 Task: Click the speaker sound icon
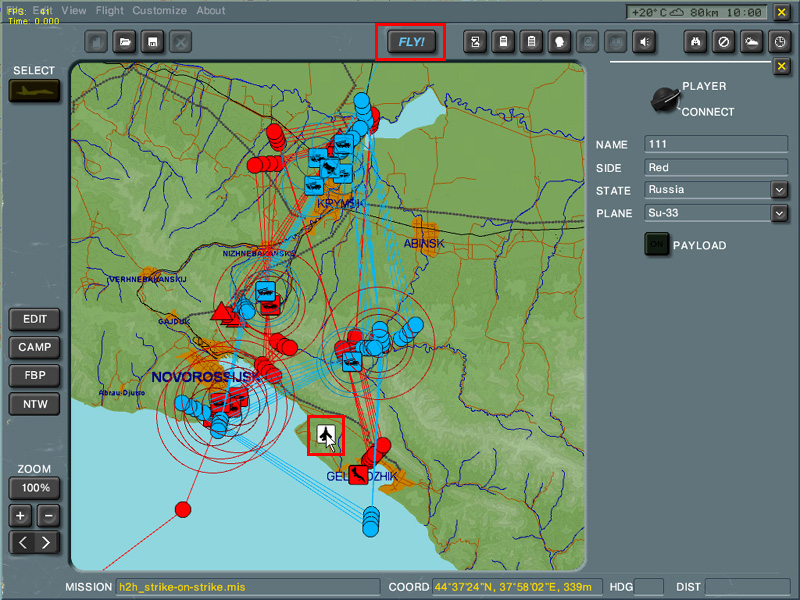pyautogui.click(x=644, y=42)
